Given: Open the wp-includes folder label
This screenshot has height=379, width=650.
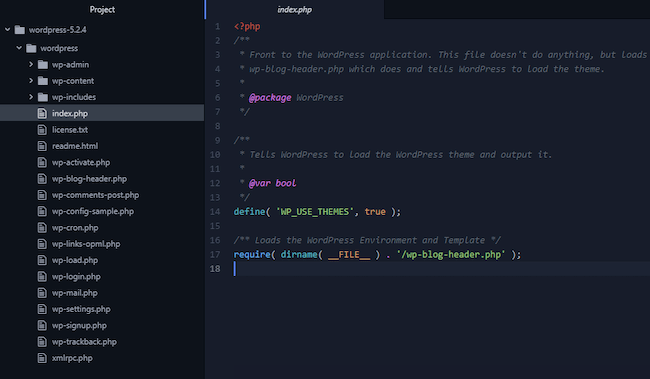Looking at the screenshot, I should tap(74, 97).
